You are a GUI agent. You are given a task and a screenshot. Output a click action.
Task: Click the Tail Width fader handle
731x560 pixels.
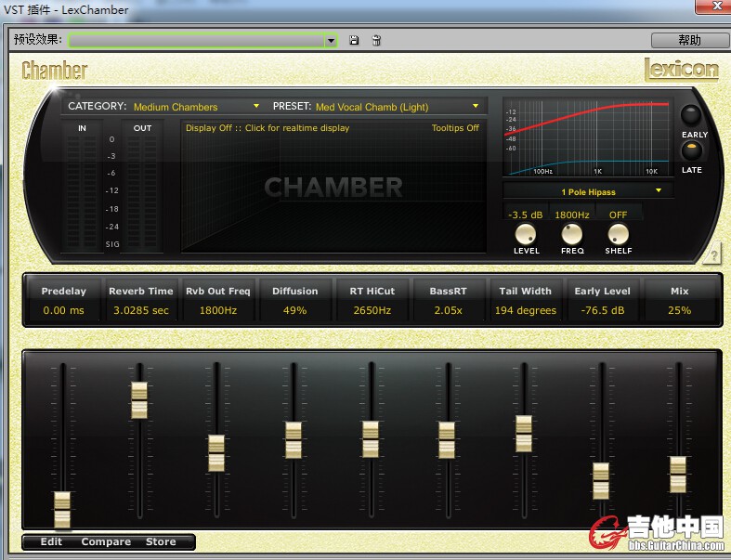tap(524, 434)
